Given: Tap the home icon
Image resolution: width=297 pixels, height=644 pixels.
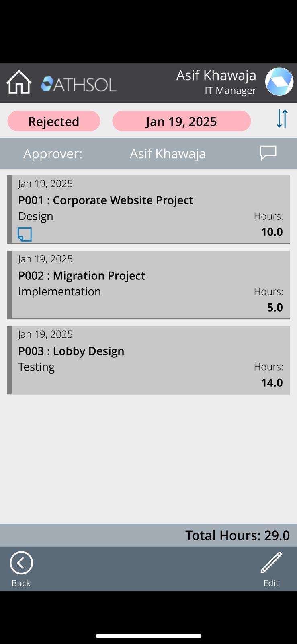Looking at the screenshot, I should click(19, 82).
